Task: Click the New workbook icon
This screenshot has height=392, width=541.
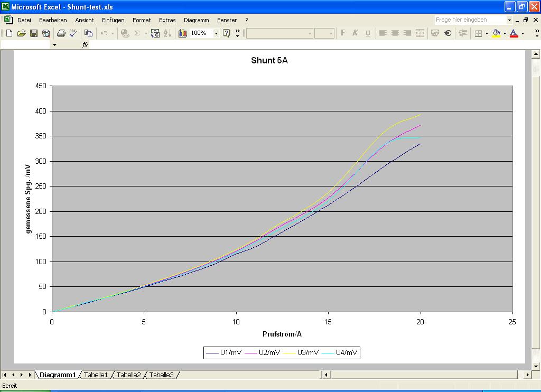Action: coord(8,33)
